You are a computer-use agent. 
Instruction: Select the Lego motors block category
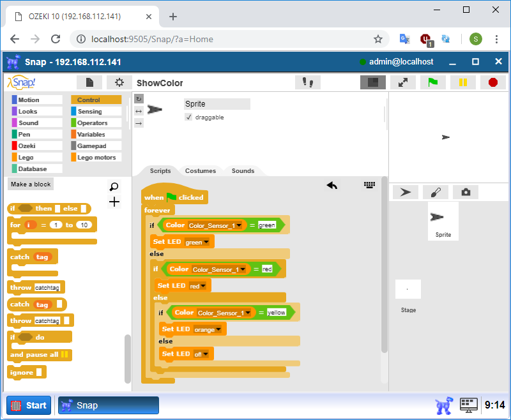click(x=96, y=157)
